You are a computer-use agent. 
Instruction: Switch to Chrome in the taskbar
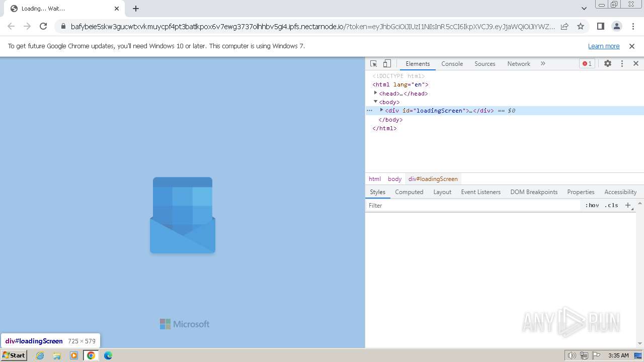[x=91, y=355]
